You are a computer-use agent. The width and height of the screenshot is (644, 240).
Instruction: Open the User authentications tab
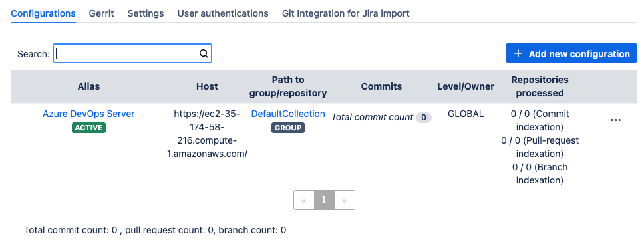click(x=223, y=13)
